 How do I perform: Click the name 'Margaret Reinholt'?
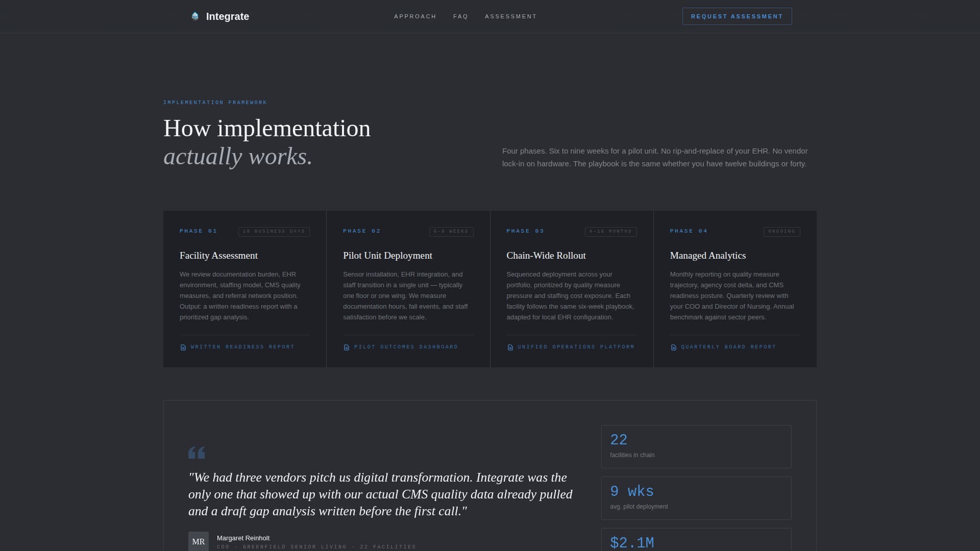click(243, 538)
